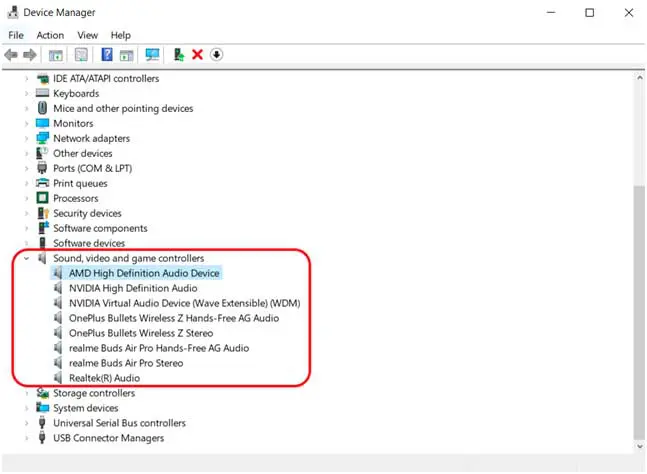Screen dimensions: 647x474
Task: Open the Properties toolbar icon
Action: coord(81,54)
